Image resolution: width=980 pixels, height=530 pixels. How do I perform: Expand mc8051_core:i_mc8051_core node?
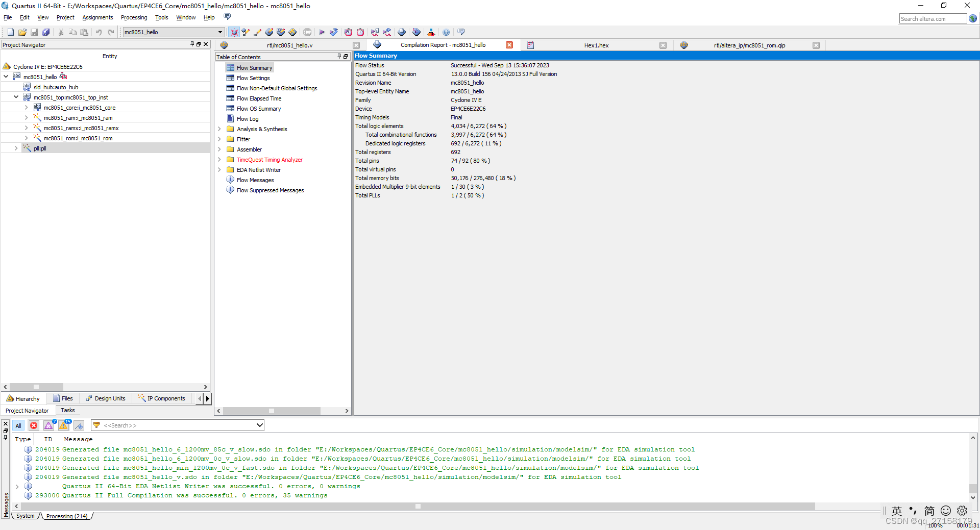(26, 107)
